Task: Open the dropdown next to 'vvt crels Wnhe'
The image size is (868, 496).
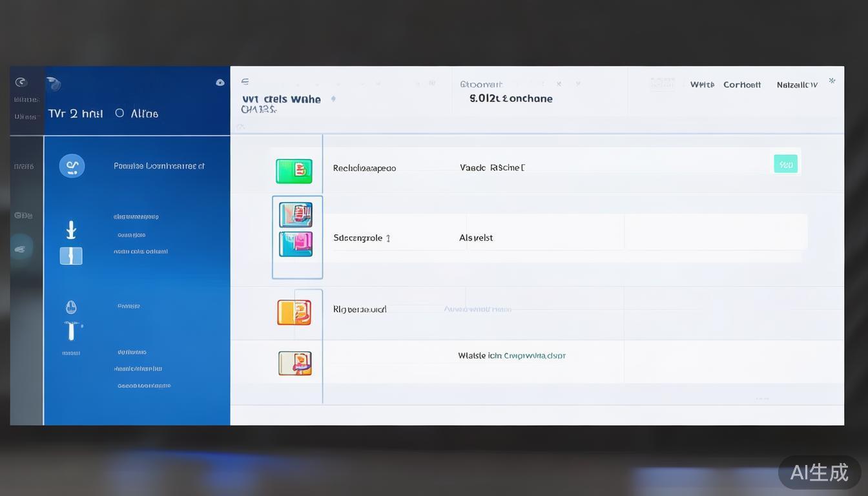Action: click(333, 99)
